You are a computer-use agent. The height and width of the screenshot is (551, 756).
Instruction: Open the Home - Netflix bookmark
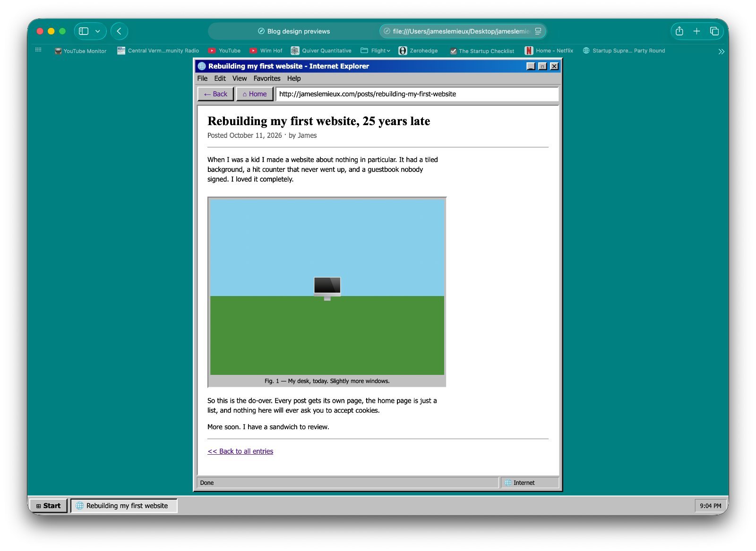tap(549, 51)
